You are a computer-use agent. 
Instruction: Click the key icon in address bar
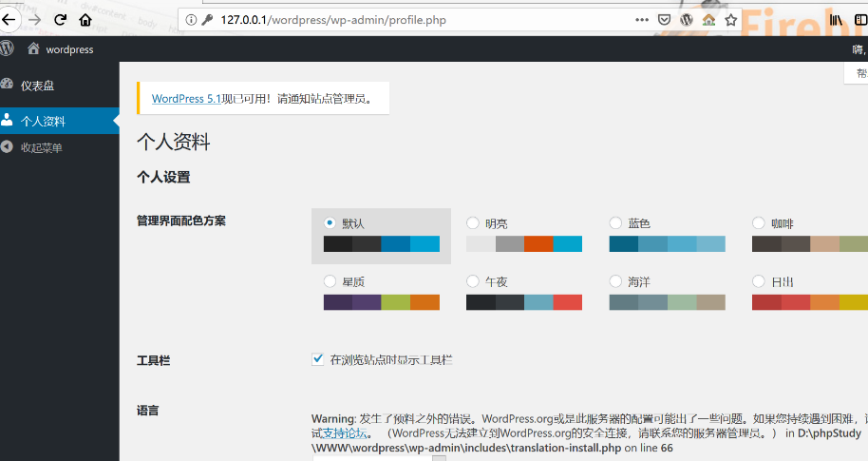[207, 20]
